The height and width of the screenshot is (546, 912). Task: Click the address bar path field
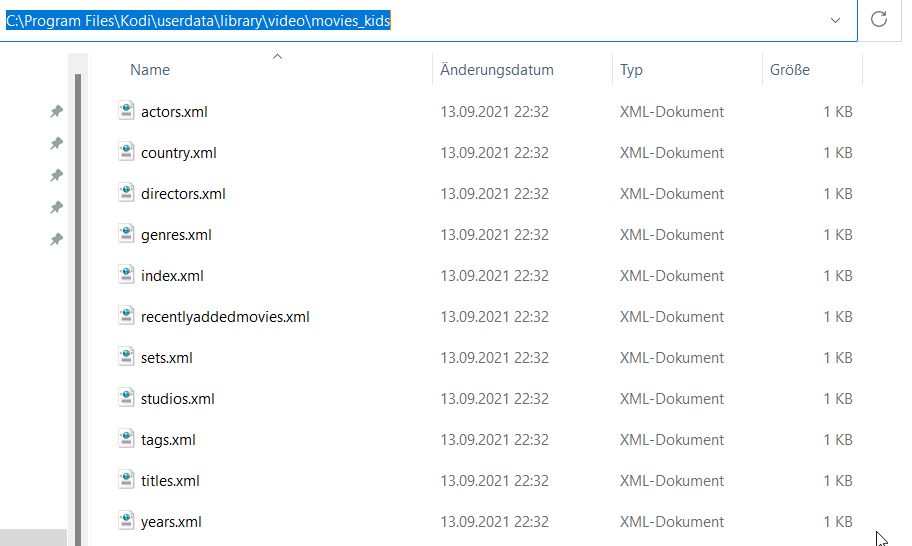point(428,20)
